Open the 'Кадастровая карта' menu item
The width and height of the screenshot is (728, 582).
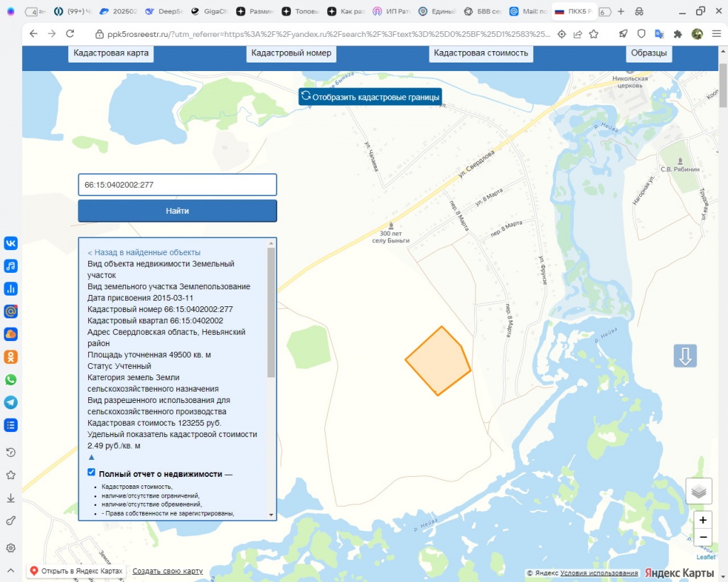click(x=113, y=53)
